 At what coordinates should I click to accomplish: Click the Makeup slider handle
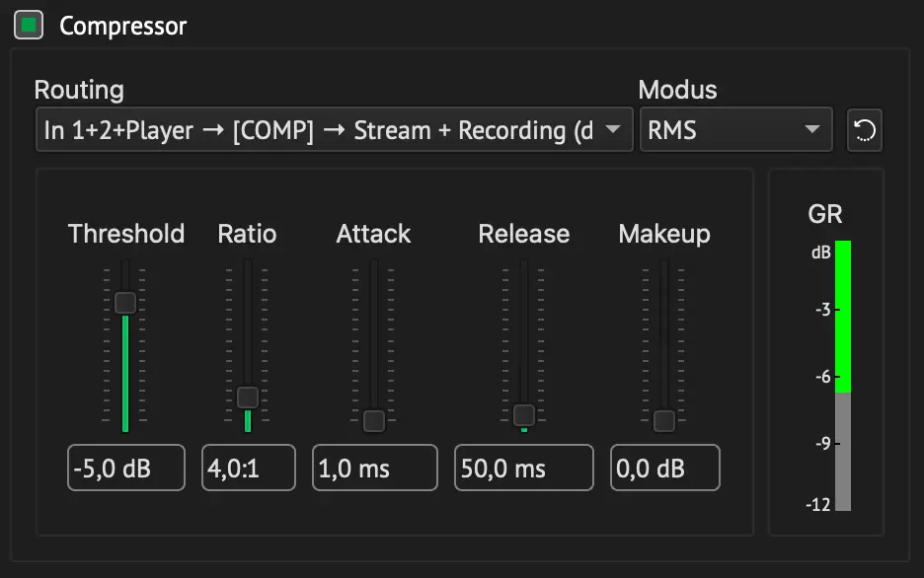pyautogui.click(x=664, y=421)
